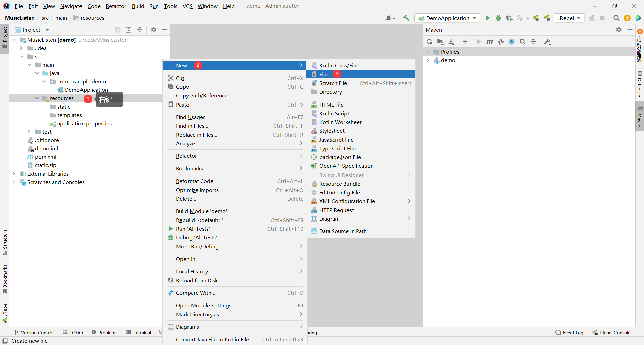Open Problems tool window
644x345 pixels.
pos(104,332)
